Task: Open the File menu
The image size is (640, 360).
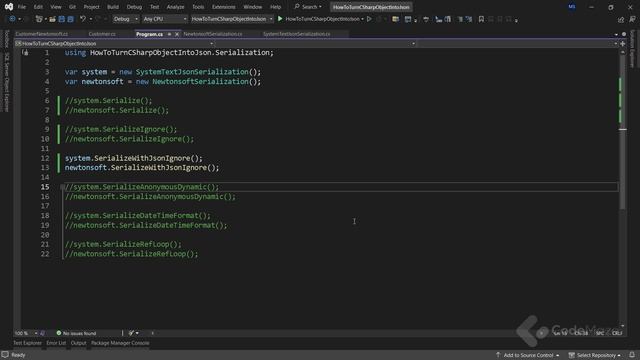Action: [22, 7]
